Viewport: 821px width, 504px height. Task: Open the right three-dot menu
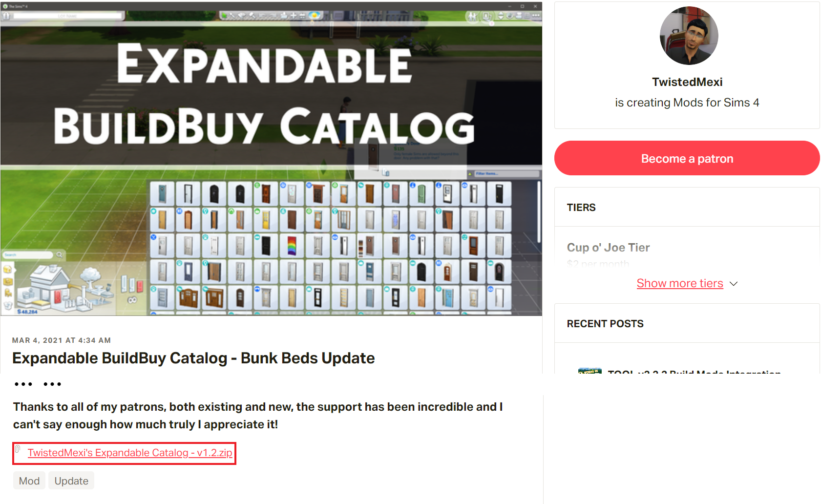[x=52, y=384]
